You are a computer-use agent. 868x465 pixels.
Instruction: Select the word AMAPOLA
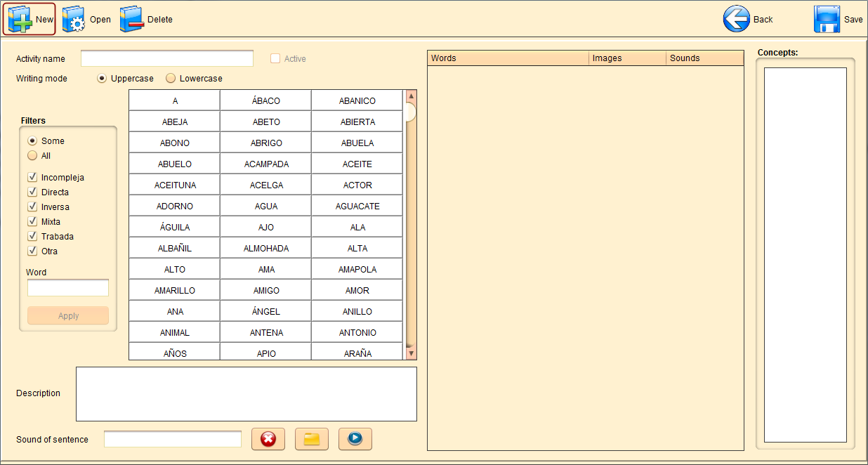click(357, 269)
